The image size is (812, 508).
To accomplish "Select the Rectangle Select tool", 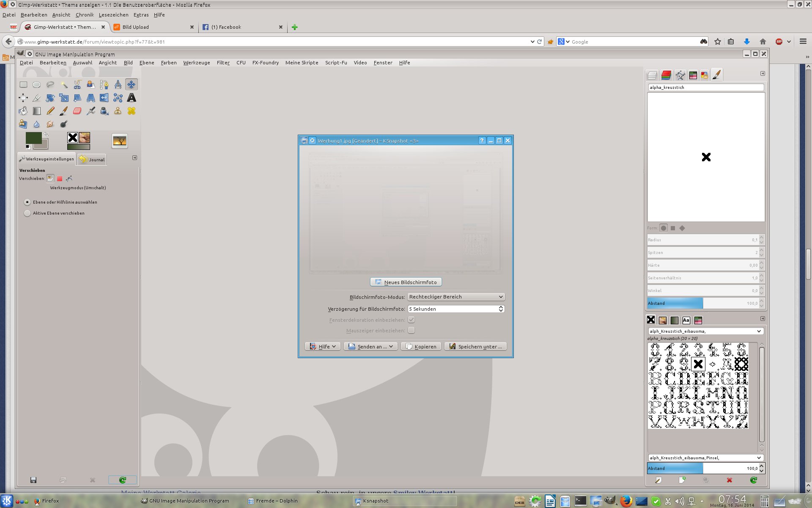I will point(23,85).
